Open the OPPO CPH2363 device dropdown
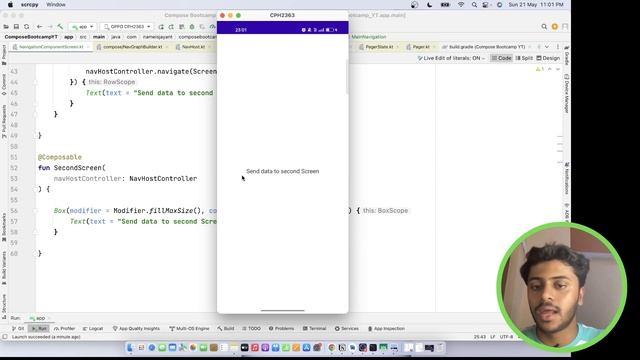The width and height of the screenshot is (640, 360). point(127,27)
